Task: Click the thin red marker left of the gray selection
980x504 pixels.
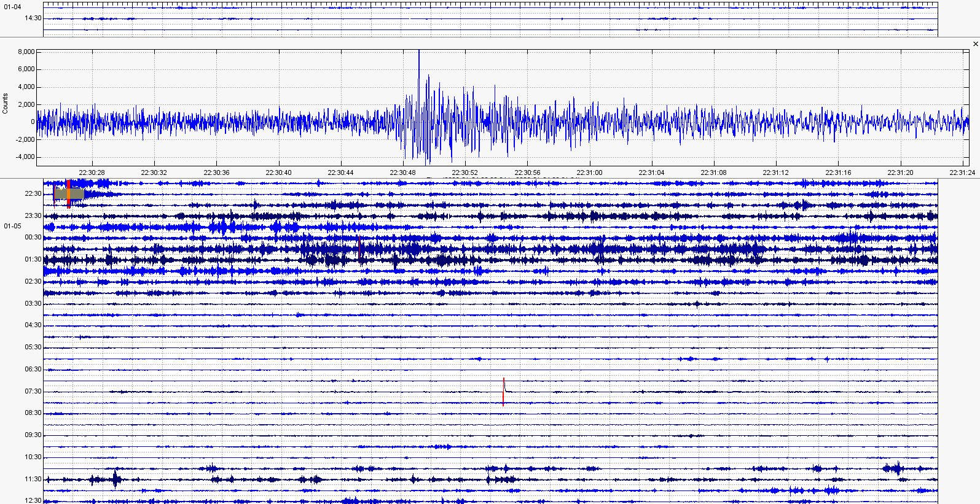Action: pos(54,195)
